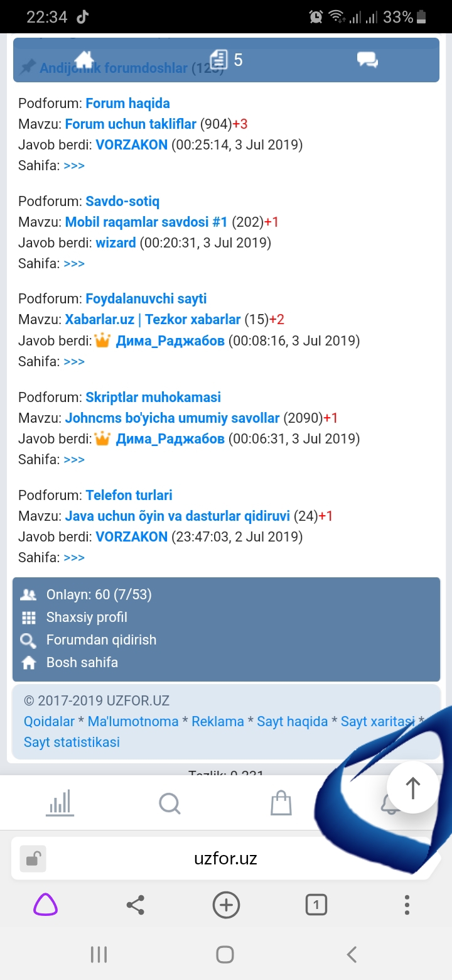Open the statistics bar chart icon
Image resolution: width=452 pixels, height=980 pixels.
60,802
